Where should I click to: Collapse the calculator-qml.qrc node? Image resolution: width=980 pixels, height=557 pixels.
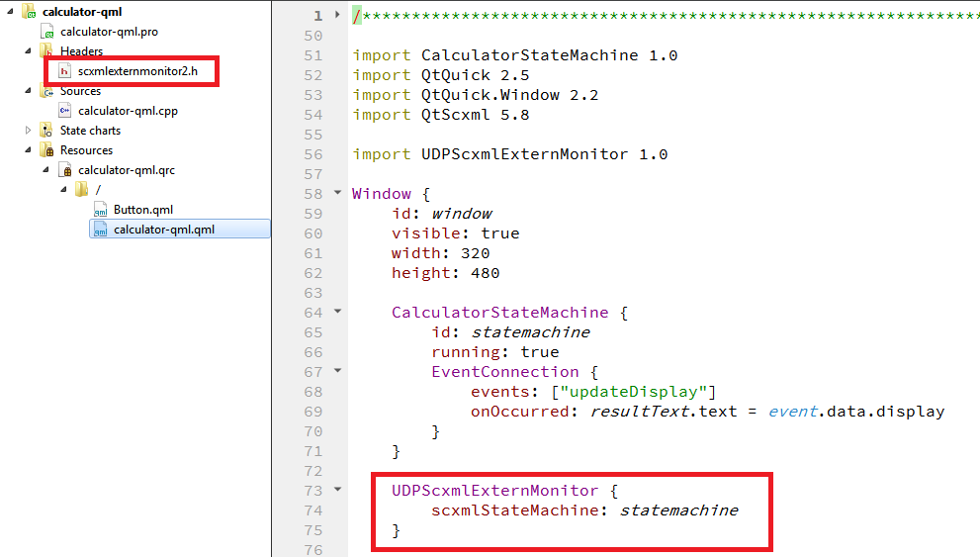[x=46, y=169]
